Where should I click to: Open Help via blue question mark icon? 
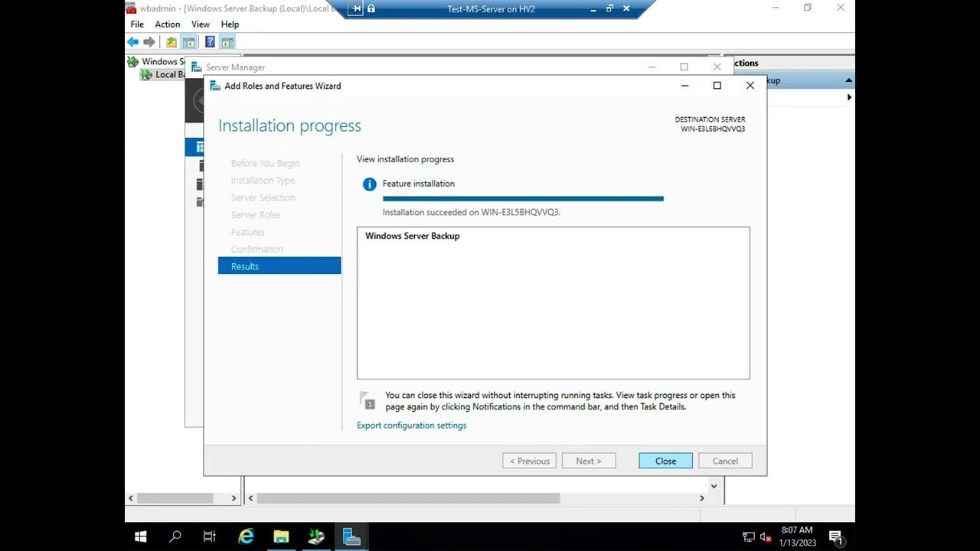pyautogui.click(x=210, y=42)
